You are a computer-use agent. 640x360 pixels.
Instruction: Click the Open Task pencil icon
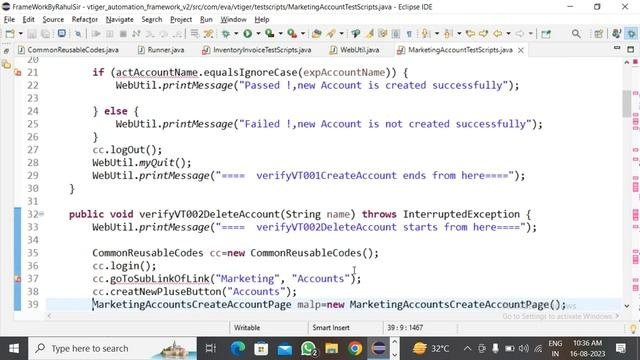point(331,34)
